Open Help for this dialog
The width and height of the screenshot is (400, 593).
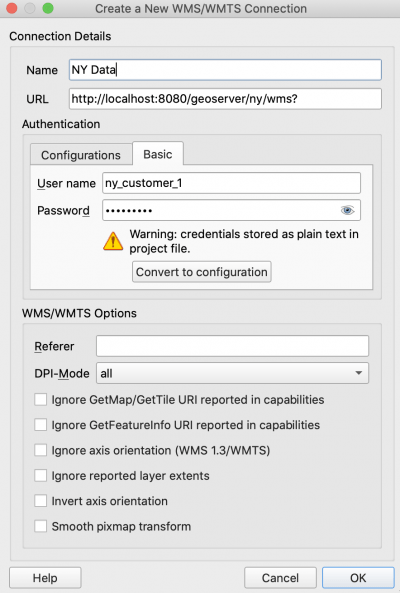tap(45, 577)
